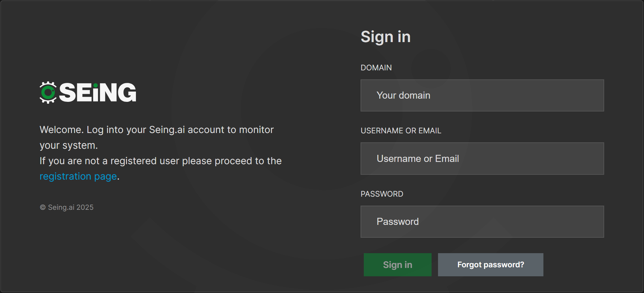The image size is (644, 293).
Task: Focus the Username or Email input field
Action: coord(482,159)
